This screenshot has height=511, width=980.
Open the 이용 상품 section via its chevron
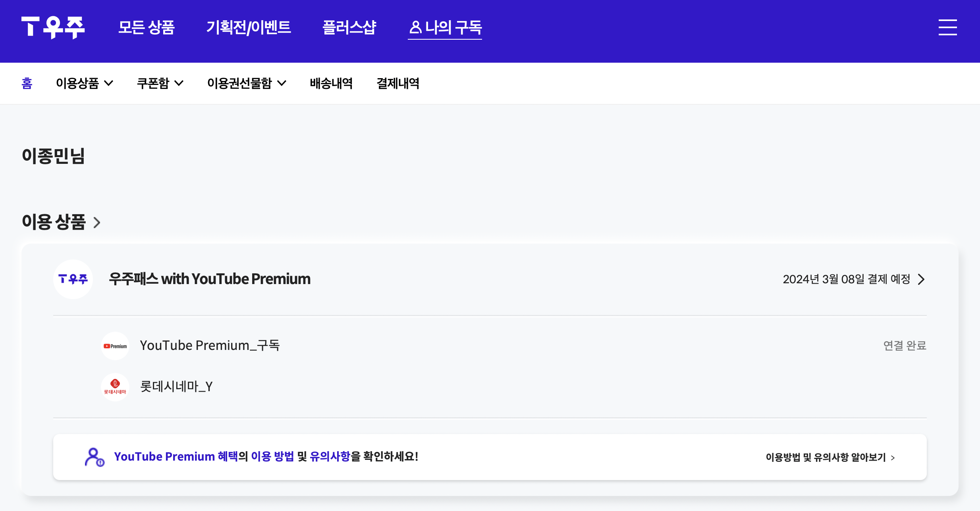[x=96, y=223]
